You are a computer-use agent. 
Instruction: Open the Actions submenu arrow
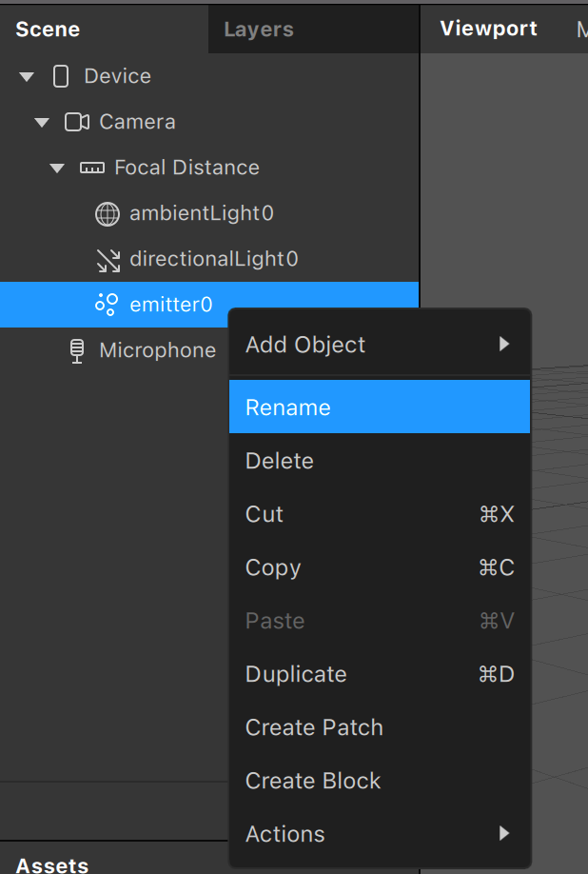point(504,834)
